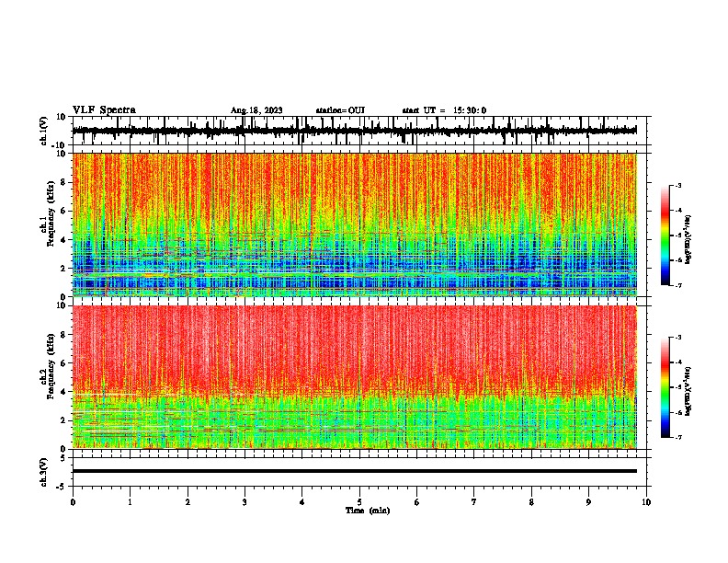Click the ch.1 color scale bar

tap(665, 236)
